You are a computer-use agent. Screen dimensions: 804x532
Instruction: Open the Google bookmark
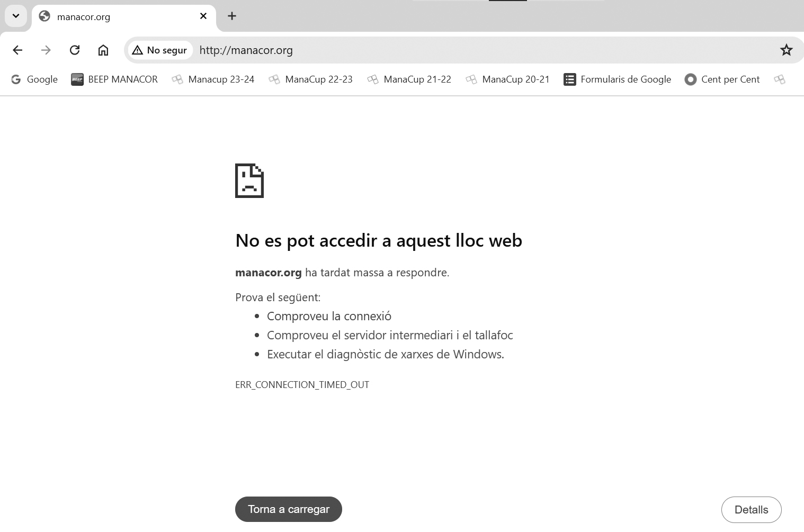click(x=35, y=79)
